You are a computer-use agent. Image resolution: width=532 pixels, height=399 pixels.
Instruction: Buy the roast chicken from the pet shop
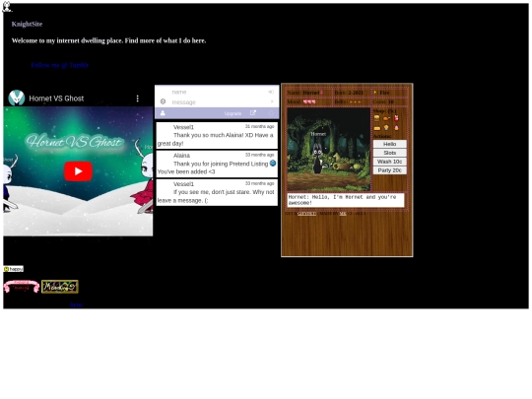[386, 118]
